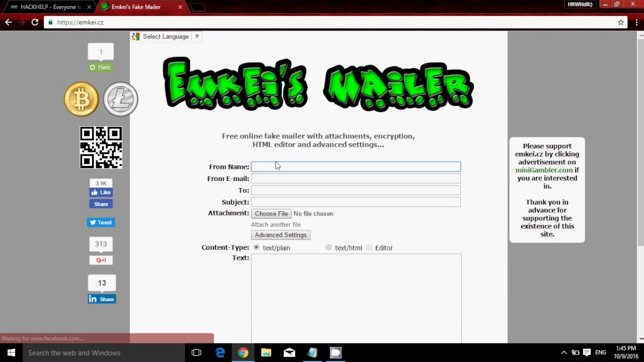The width and height of the screenshot is (644, 362).
Task: Click the address bar URL
Action: coord(80,22)
